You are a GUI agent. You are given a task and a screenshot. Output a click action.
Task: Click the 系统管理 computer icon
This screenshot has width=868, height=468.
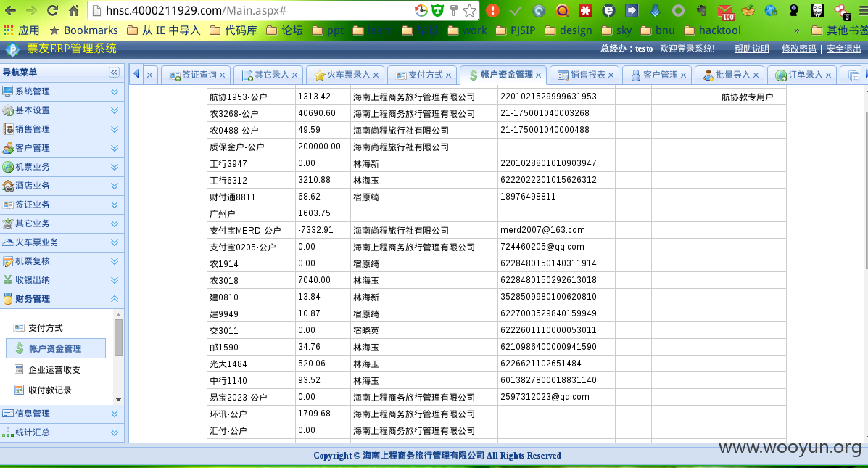point(8,91)
